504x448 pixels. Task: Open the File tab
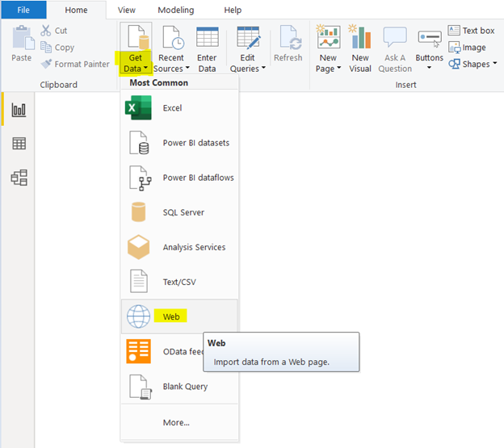coord(23,10)
